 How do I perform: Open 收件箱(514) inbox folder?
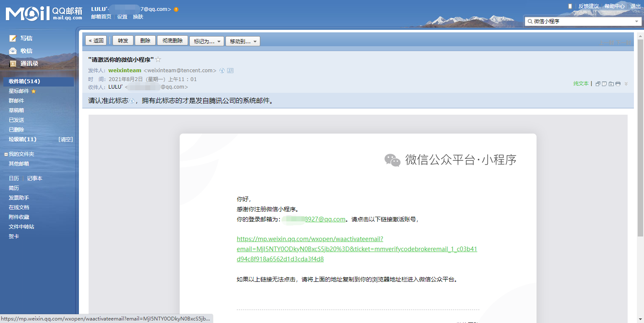tap(39, 81)
